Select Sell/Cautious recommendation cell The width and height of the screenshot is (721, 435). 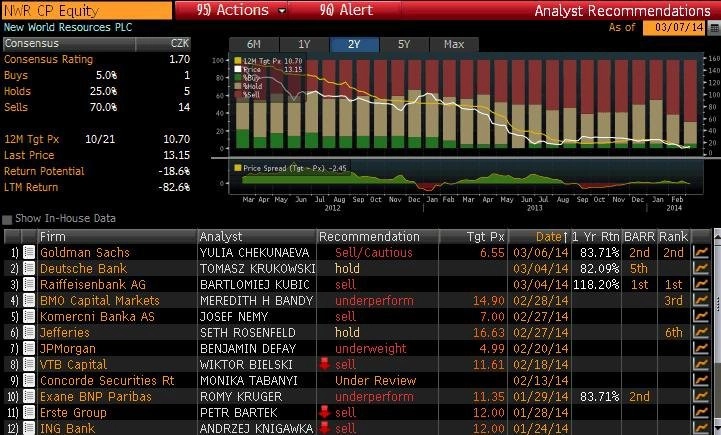tap(374, 252)
